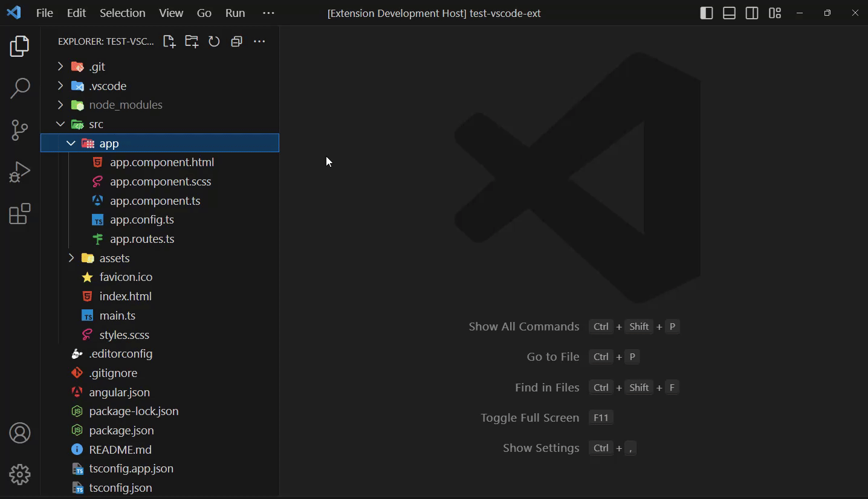Click the git icon beside .gitignore
The height and width of the screenshot is (499, 868).
(77, 373)
